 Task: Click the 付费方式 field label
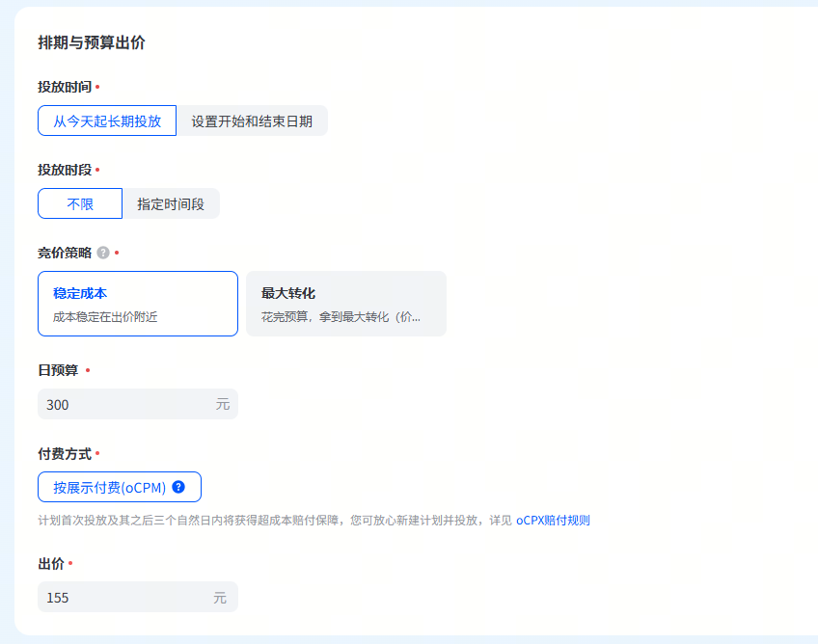click(65, 453)
